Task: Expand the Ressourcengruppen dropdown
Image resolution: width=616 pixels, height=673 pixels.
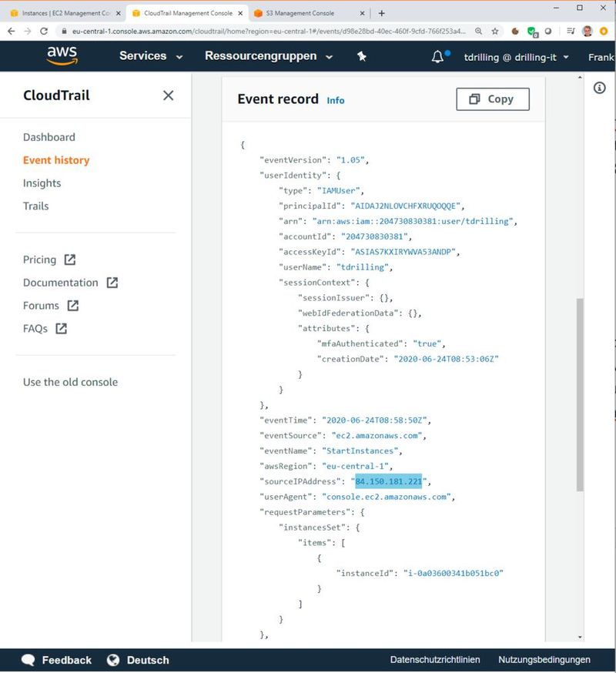Action: 269,56
